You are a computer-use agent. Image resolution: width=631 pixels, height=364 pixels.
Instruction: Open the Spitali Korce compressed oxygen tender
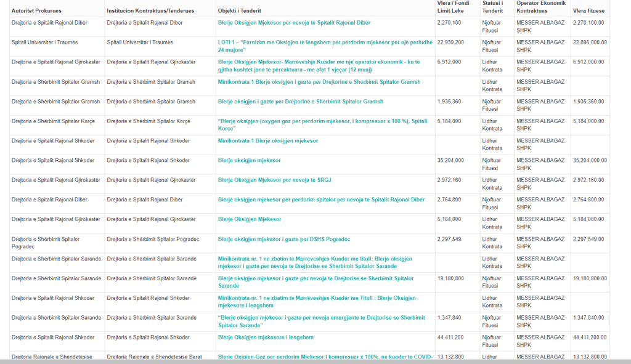[322, 121]
